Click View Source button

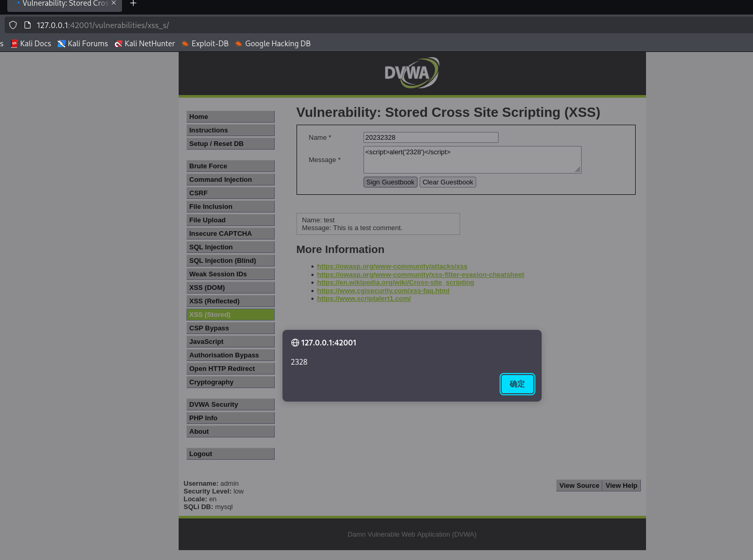579,485
